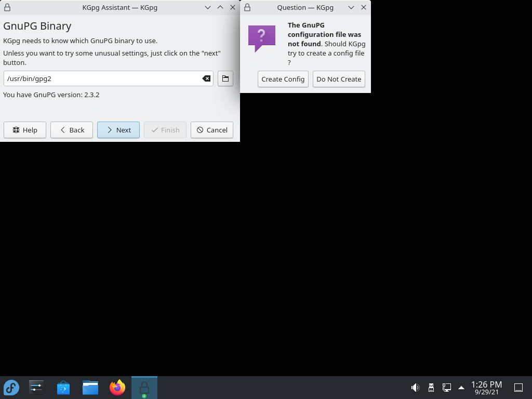The image size is (532, 399).
Task: Open the removable devices tray icon
Action: point(431,388)
